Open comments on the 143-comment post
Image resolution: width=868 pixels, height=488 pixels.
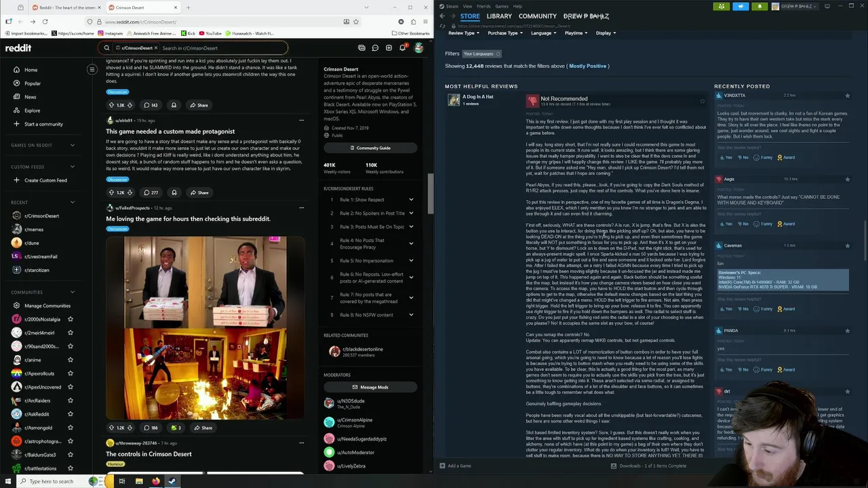click(x=151, y=105)
